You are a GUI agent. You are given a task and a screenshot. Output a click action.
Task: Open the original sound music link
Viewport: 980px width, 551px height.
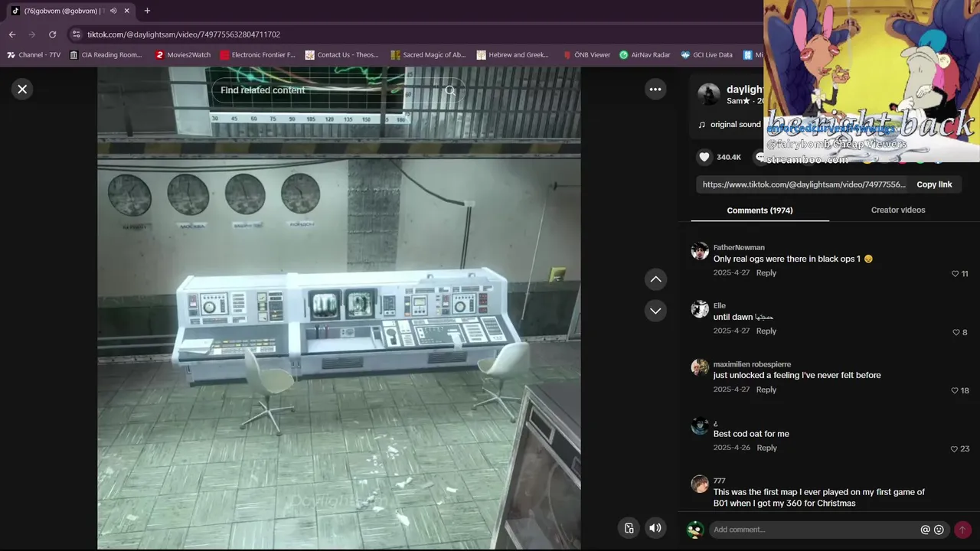pos(735,125)
